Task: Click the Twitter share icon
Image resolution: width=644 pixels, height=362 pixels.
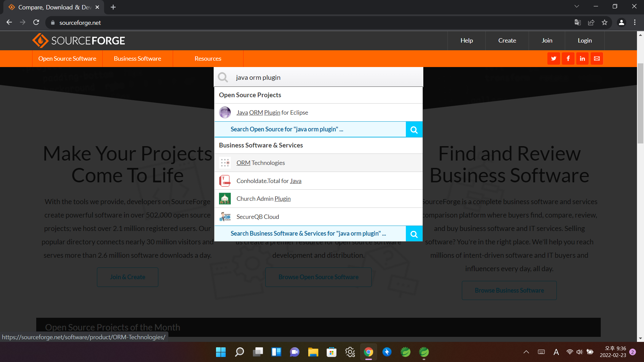Action: [553, 59]
